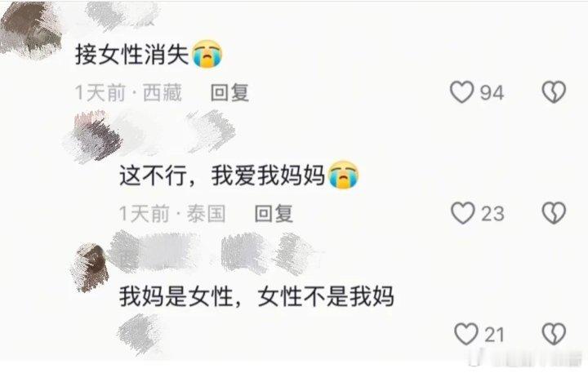The height and width of the screenshot is (373, 588).
Task: Like the 我妈是女性 comment heart
Action: [x=466, y=334]
